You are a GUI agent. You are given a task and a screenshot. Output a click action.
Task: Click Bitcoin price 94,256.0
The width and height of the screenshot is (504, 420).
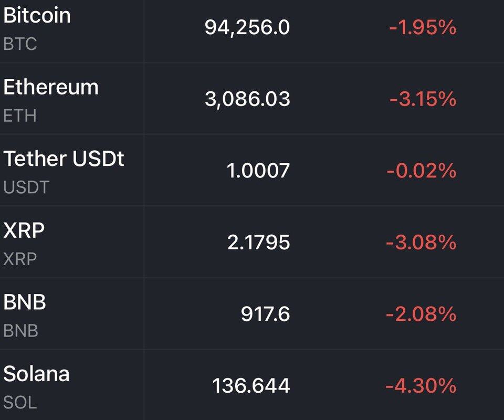tap(247, 28)
